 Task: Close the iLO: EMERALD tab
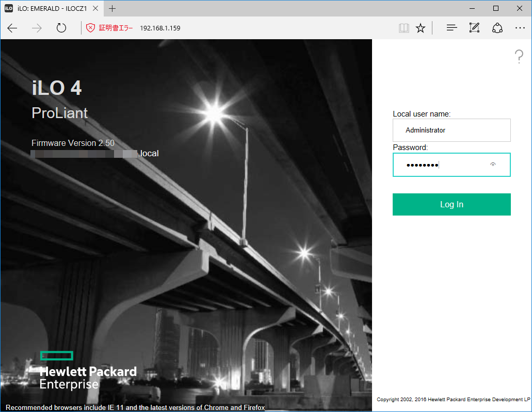click(x=95, y=8)
